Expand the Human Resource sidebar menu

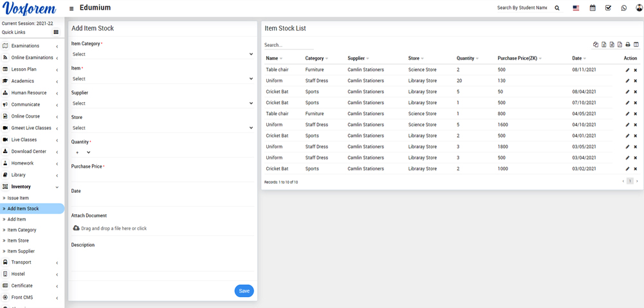[x=29, y=93]
